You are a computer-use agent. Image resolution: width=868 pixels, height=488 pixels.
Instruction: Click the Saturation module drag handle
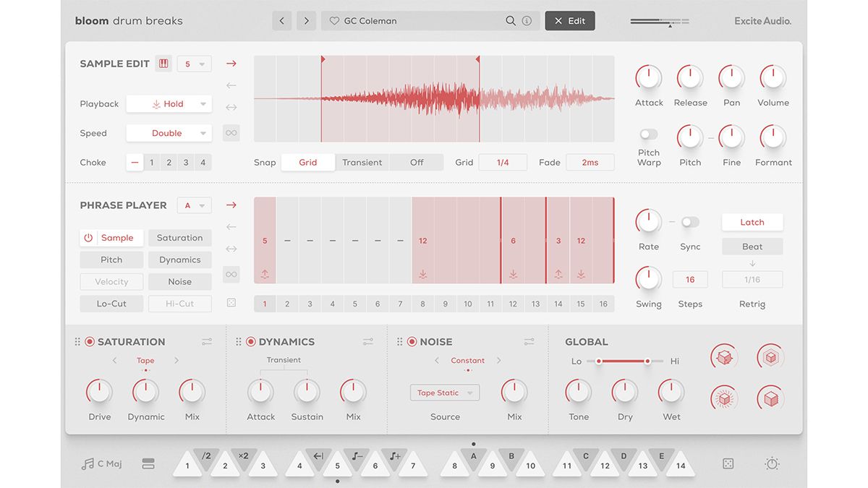point(77,342)
